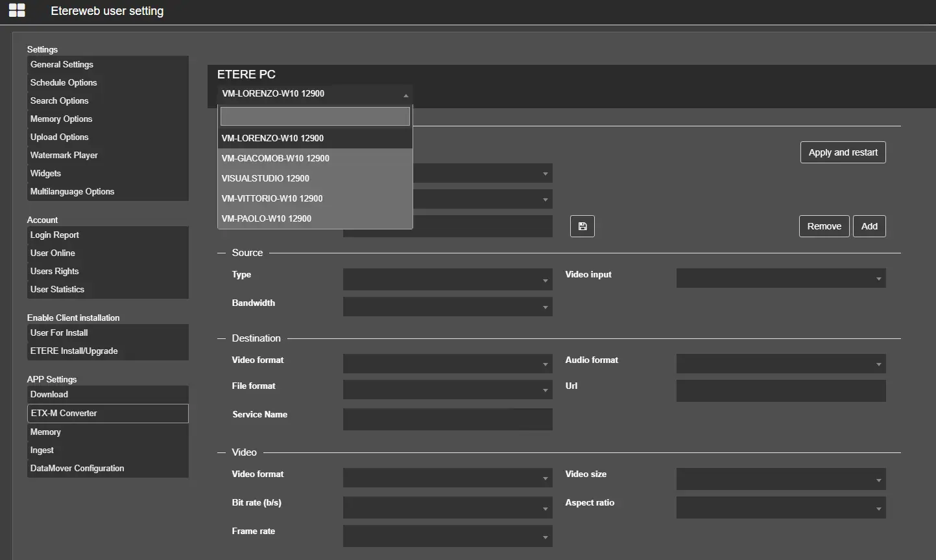Click the dropdown search text box
The image size is (936, 560).
click(x=315, y=117)
